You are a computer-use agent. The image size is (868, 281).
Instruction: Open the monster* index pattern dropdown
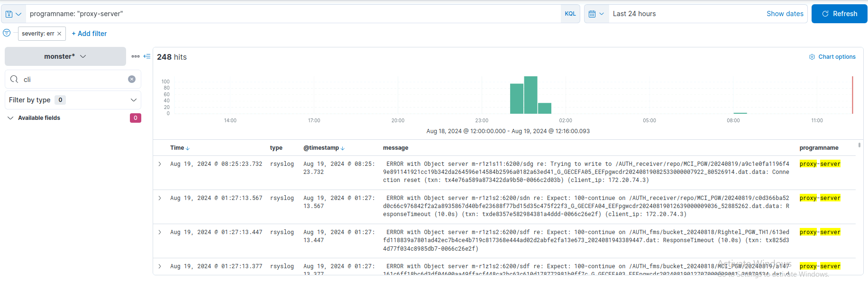[65, 56]
